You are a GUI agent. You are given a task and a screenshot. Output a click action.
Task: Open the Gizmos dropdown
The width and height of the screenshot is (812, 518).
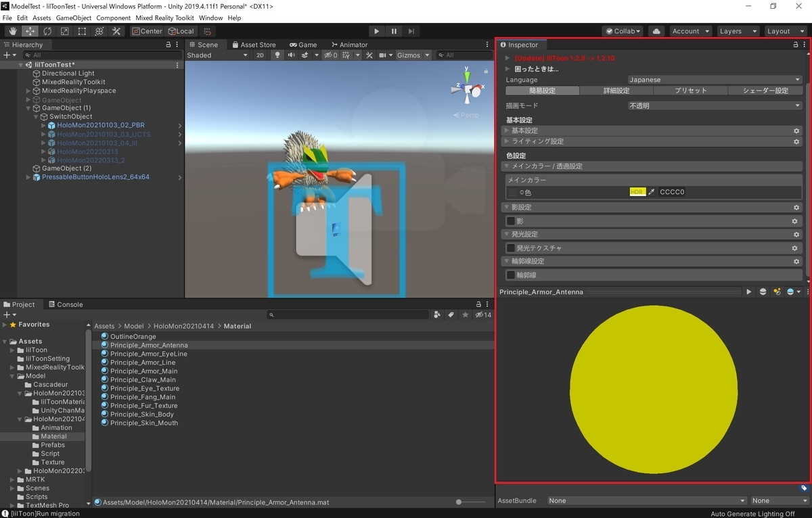(x=413, y=55)
